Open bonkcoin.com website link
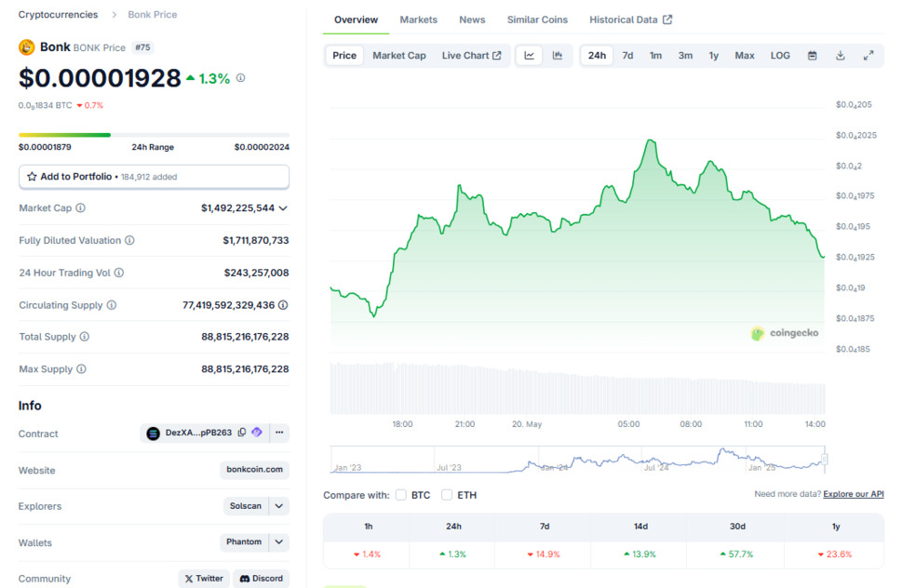Viewport: 916px width, 588px height. pyautogui.click(x=255, y=470)
